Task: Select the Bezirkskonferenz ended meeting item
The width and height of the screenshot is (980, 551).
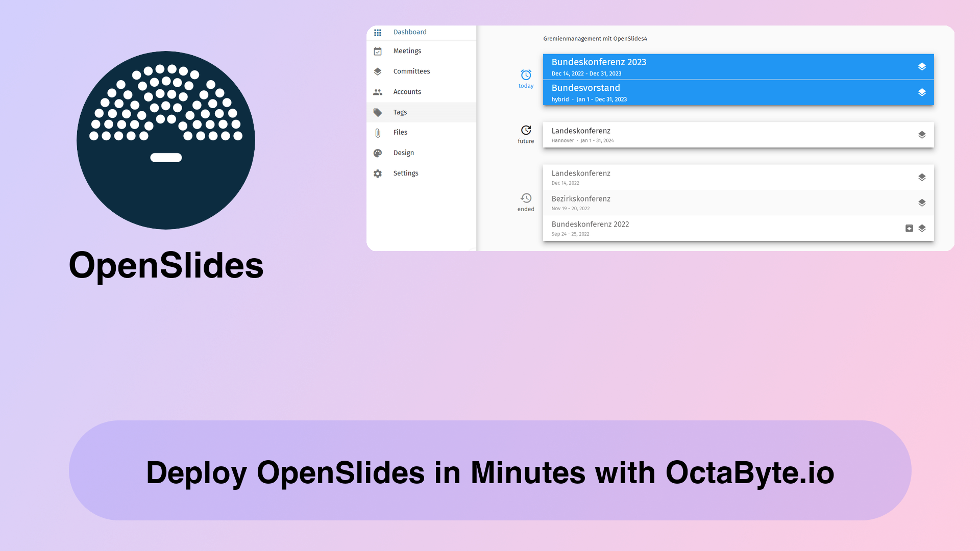Action: click(739, 203)
